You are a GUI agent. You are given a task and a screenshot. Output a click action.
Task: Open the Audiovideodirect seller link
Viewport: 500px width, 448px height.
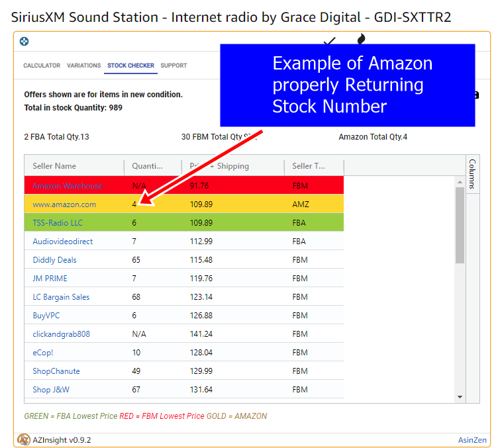tap(63, 242)
